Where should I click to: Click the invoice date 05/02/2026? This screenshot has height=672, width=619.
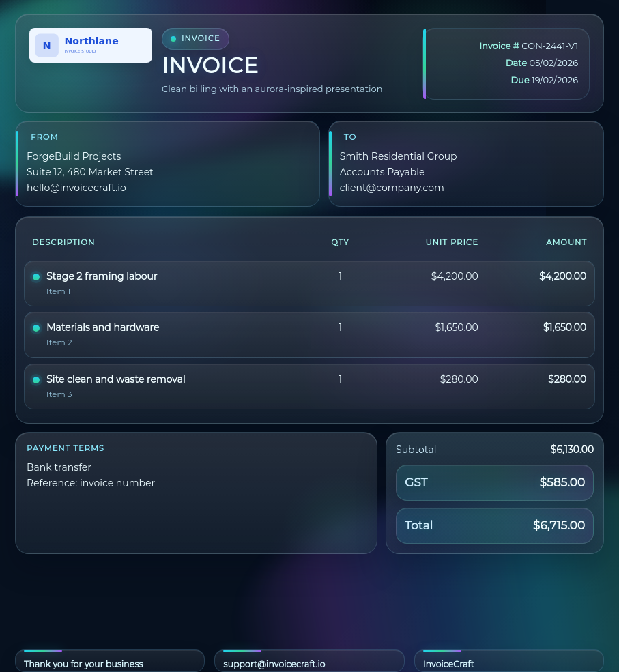[553, 63]
